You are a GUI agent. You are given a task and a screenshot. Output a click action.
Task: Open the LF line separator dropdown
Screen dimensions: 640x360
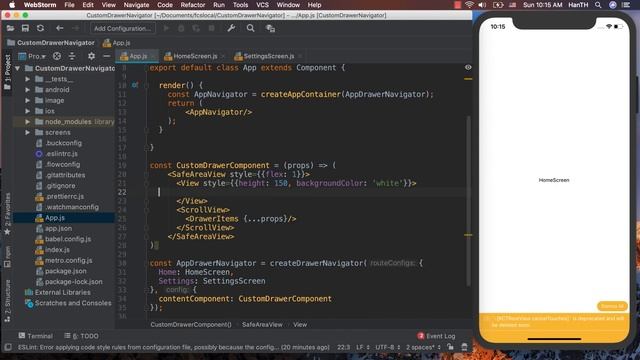[363, 347]
